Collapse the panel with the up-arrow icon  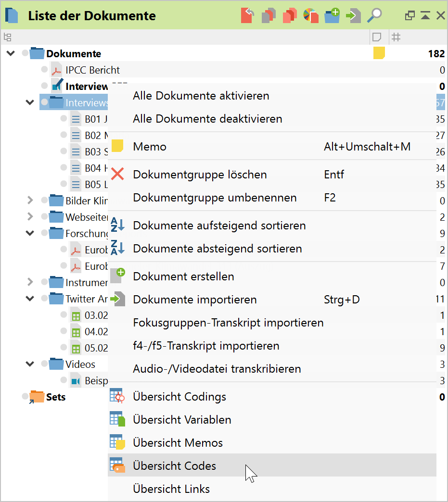point(425,15)
